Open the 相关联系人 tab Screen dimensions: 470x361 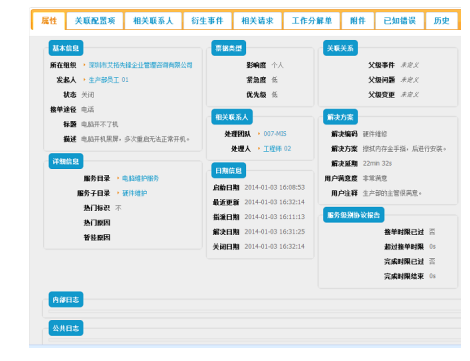153,21
